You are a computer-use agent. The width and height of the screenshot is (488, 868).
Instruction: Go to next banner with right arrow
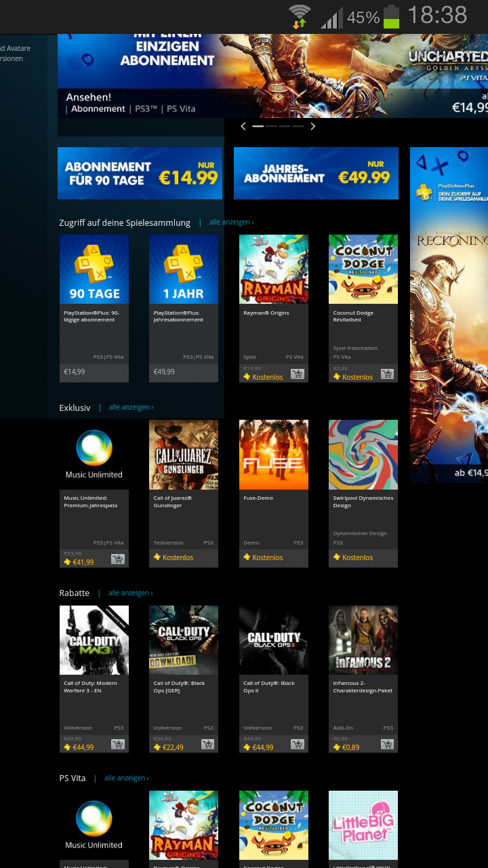pyautogui.click(x=312, y=126)
